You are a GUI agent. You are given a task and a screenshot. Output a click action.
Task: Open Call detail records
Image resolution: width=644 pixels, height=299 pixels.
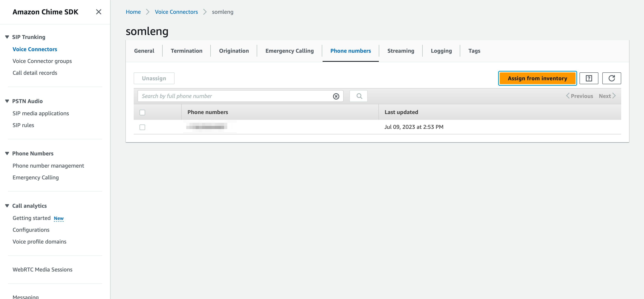pos(35,73)
